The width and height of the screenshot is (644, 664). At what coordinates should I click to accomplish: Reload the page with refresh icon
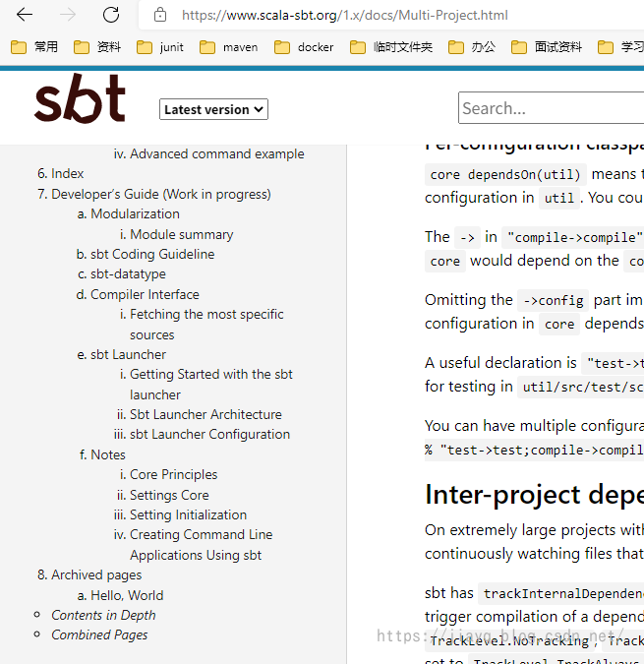click(111, 15)
